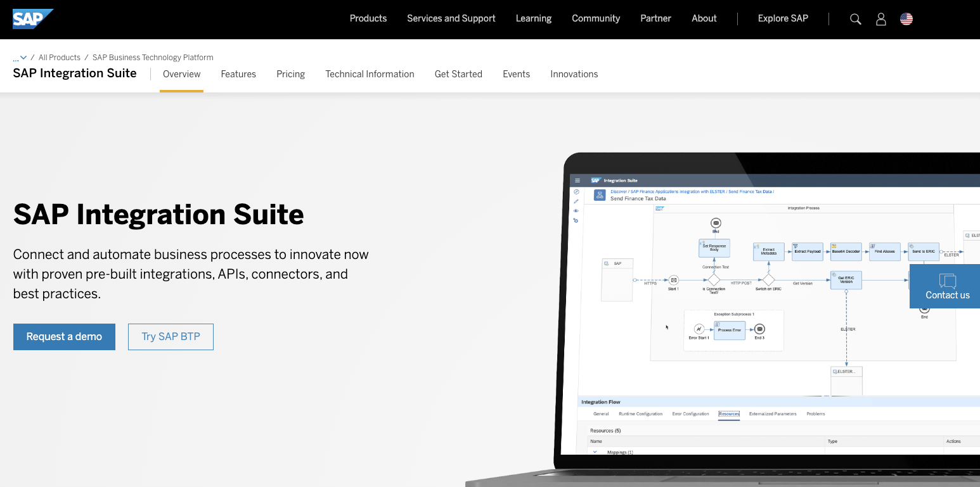Open the Error Configuration tab
The image size is (980, 487).
[690, 414]
